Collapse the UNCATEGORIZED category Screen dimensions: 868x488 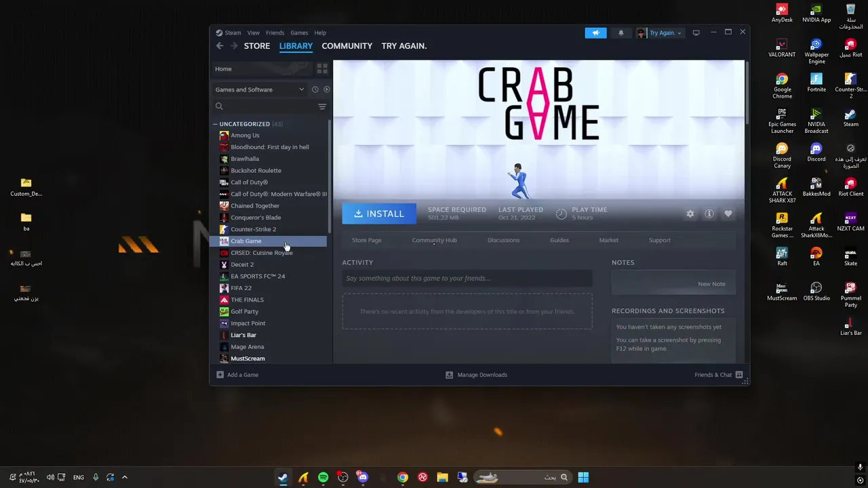coord(215,124)
